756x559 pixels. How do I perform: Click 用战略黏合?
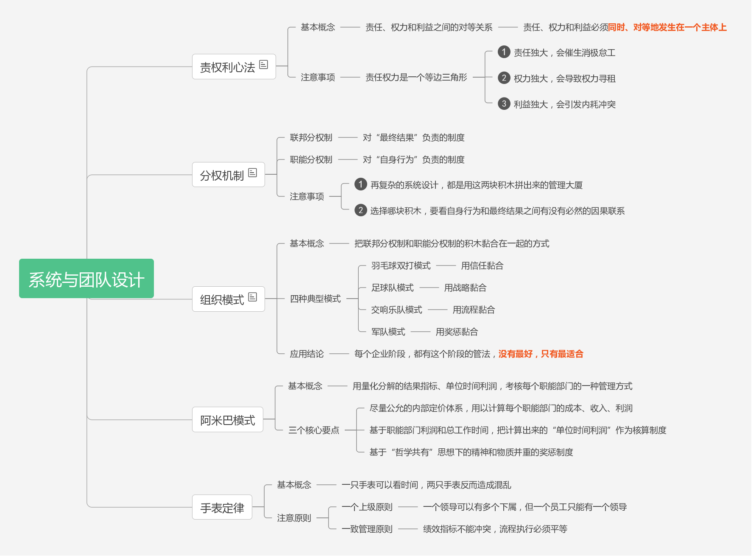(x=466, y=288)
